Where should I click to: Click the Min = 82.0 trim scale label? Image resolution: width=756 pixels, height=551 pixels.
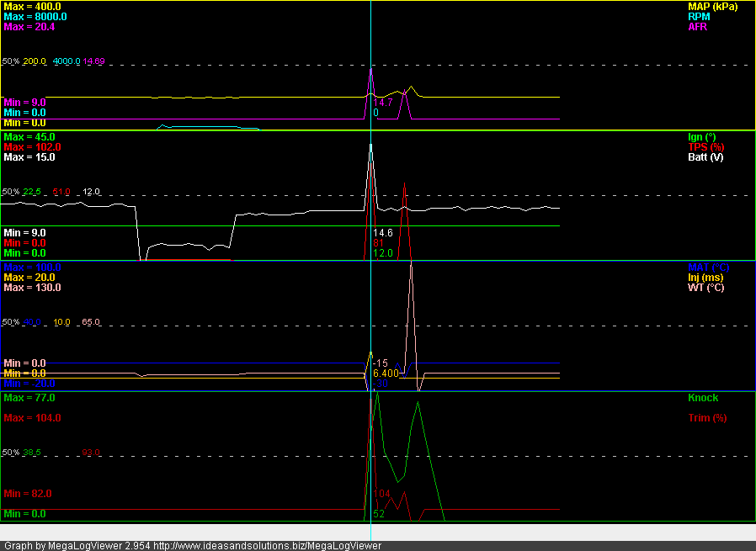(28, 494)
